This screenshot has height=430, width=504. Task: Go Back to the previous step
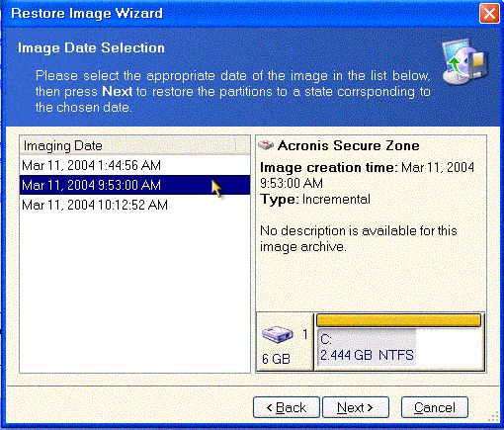(x=287, y=407)
